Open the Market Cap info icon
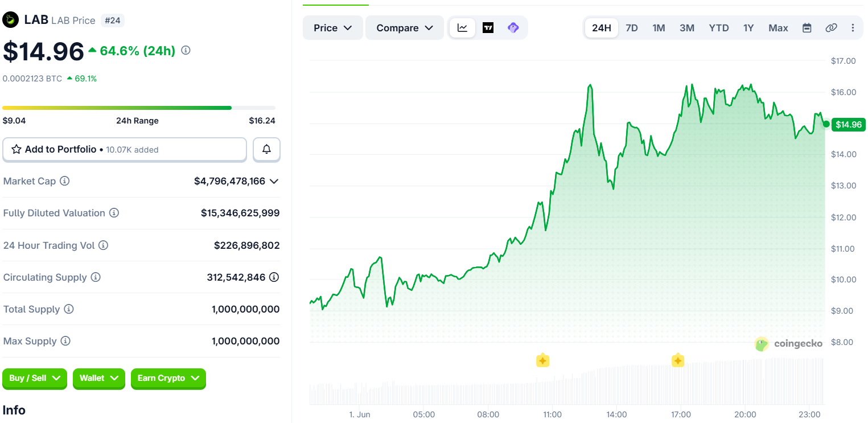 (x=65, y=181)
